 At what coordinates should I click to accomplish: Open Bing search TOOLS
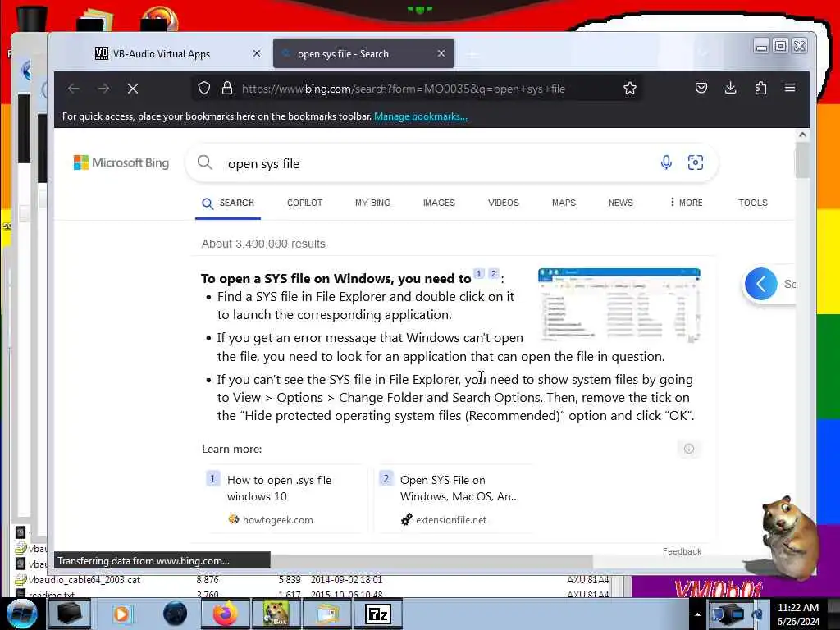click(x=753, y=203)
